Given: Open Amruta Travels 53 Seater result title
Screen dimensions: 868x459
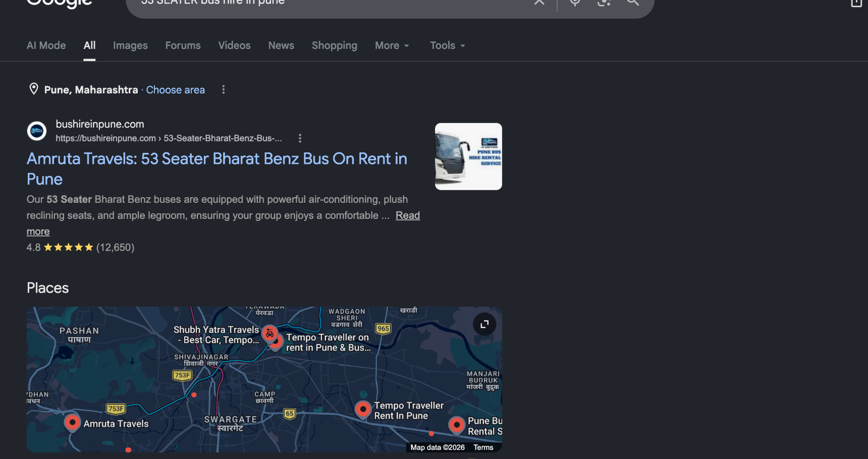Looking at the screenshot, I should pos(216,169).
